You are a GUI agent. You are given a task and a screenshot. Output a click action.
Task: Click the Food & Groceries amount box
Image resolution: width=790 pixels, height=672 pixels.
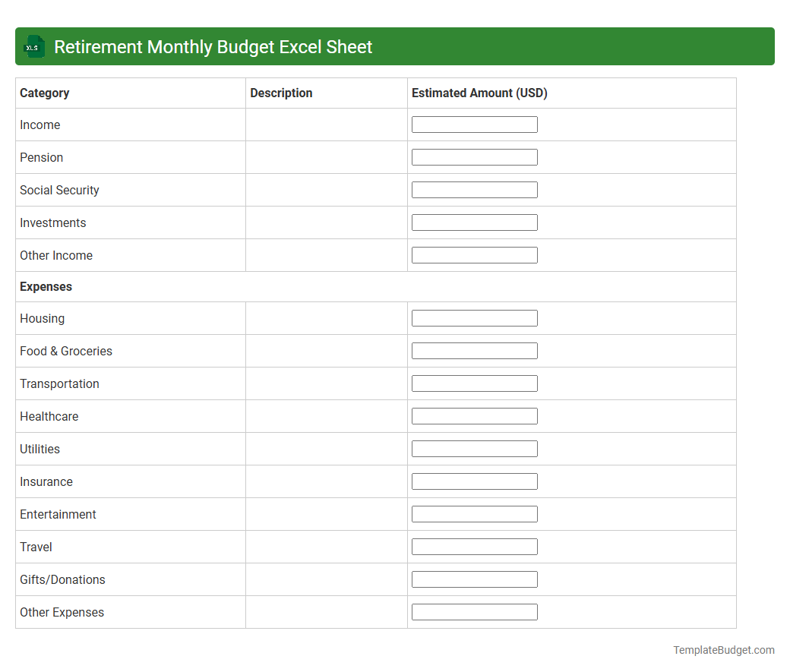(474, 350)
